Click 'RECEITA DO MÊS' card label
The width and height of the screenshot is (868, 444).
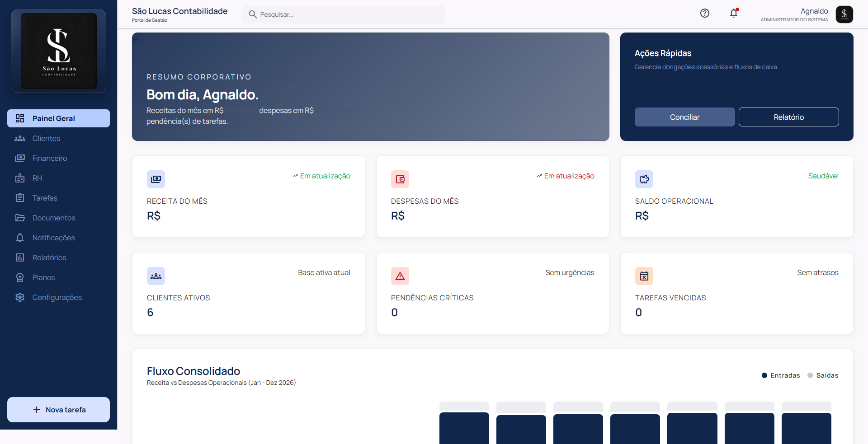pyautogui.click(x=177, y=201)
